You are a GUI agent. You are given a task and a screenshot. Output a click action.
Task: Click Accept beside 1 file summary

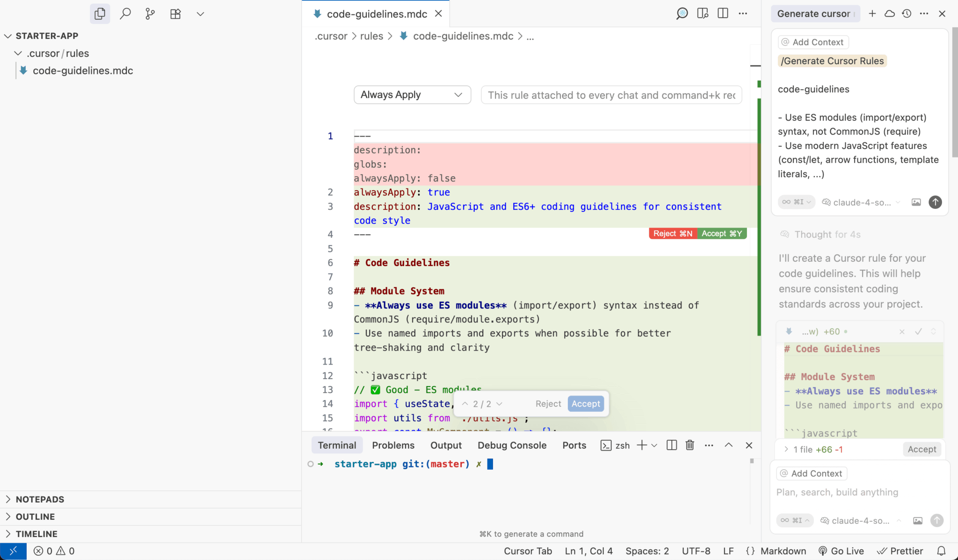(x=922, y=449)
